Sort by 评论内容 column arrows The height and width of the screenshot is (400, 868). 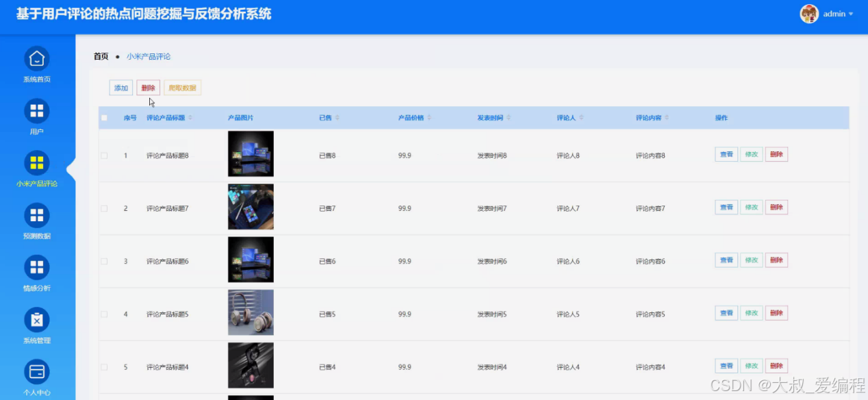tap(667, 118)
